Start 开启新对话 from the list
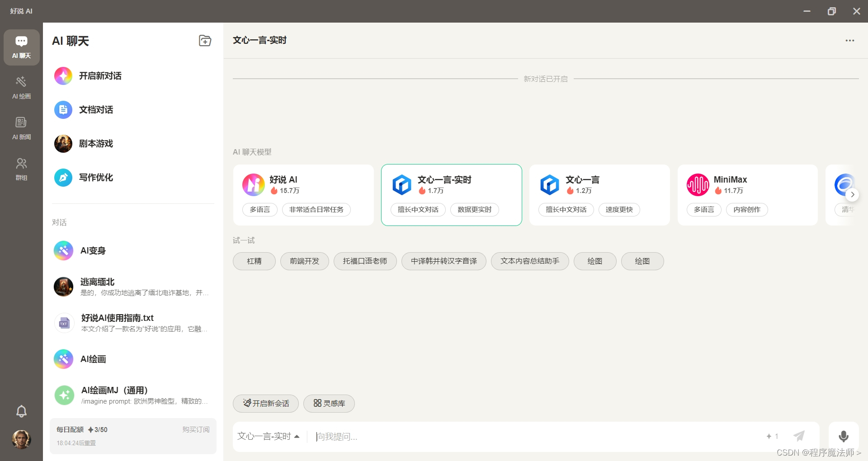868x461 pixels. pos(133,76)
